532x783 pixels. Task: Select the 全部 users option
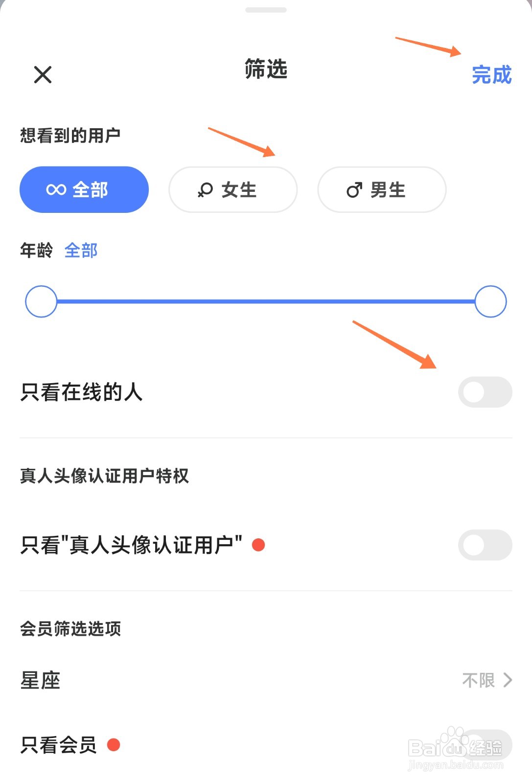coord(84,189)
